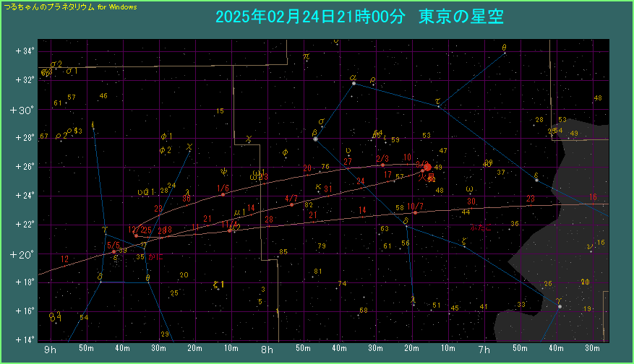Image resolution: width=634 pixels, height=364 pixels.
Task: Pick the 10/7 date marker on the path
Action: [x=415, y=207]
